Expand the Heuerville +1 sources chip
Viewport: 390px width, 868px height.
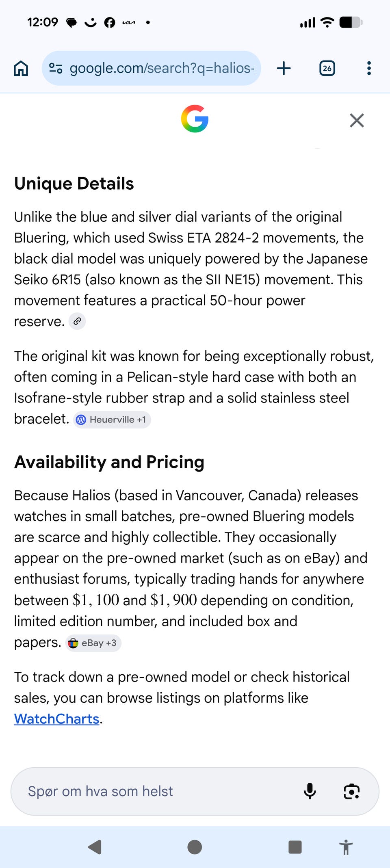click(112, 420)
